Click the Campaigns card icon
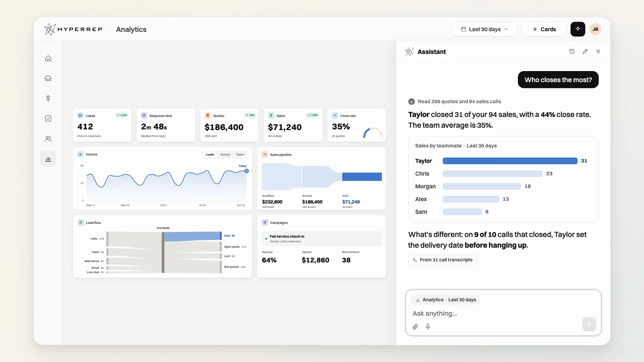 tap(265, 223)
